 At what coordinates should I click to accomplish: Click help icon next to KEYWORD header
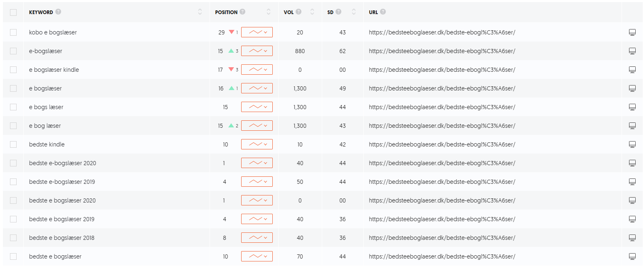58,12
